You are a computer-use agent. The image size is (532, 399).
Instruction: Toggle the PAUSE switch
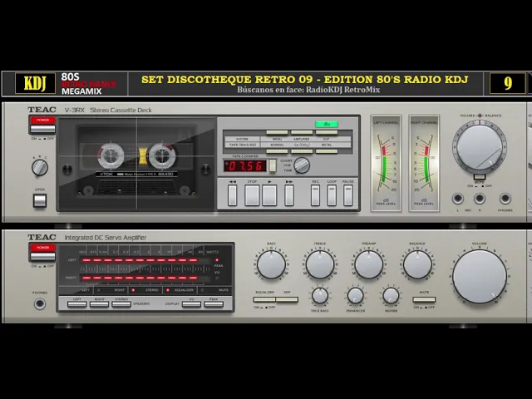tap(348, 195)
